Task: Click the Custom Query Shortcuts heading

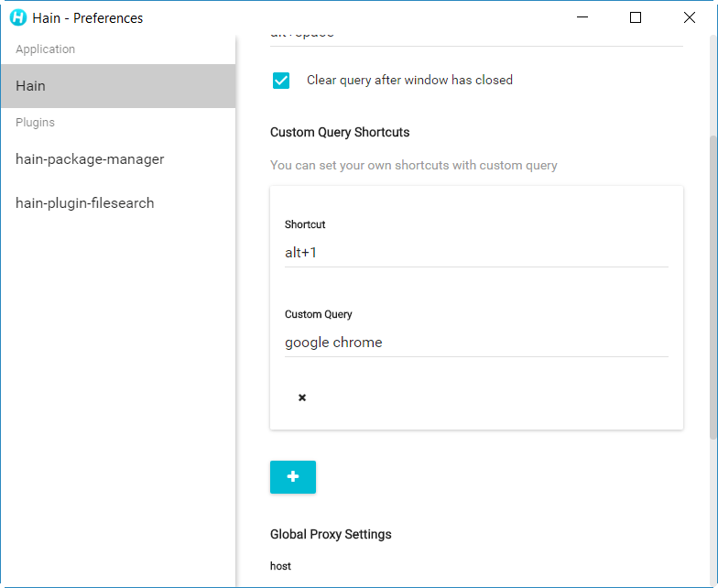Action: (340, 132)
